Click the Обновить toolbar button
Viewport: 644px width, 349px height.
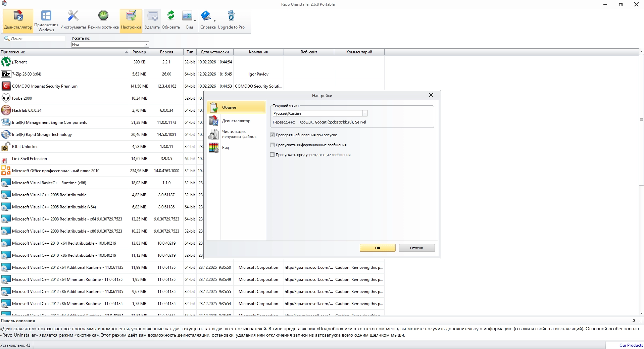[171, 21]
